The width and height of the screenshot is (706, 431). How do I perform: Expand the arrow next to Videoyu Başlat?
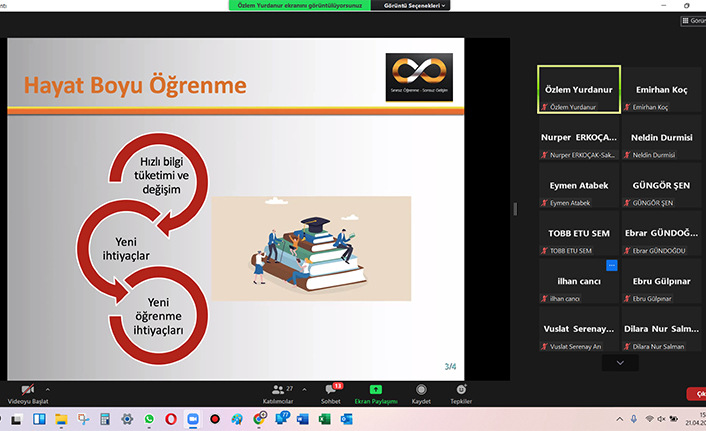(47, 387)
